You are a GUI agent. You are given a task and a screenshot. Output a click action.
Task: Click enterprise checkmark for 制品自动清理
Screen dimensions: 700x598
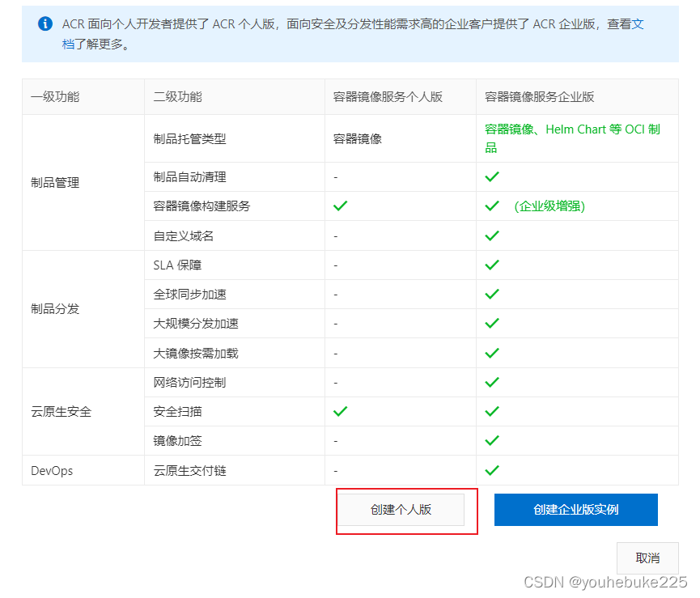click(492, 177)
